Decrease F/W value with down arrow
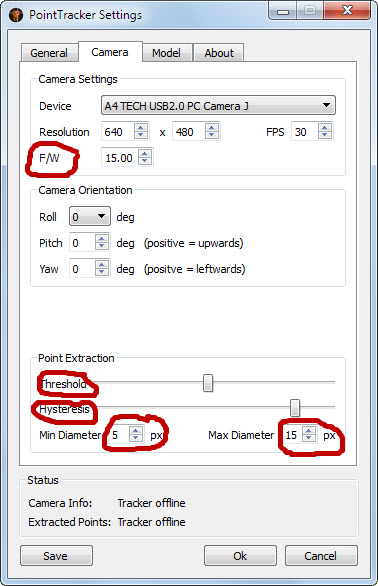Screen dimensions: 378x586 pos(145,161)
